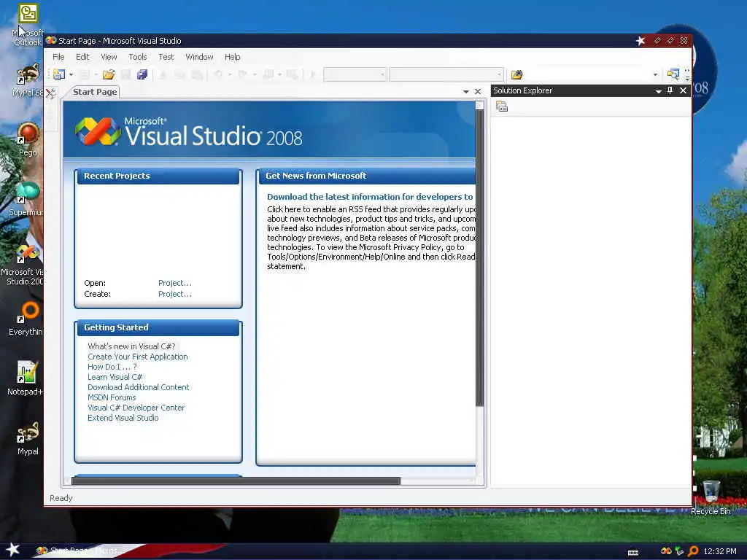The width and height of the screenshot is (747, 560).
Task: Open Visual C# Developer Center link
Action: (x=136, y=408)
